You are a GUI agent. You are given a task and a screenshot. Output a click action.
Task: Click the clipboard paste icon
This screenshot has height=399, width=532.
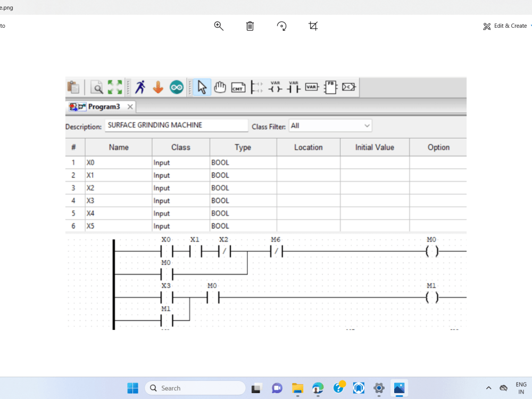[74, 87]
